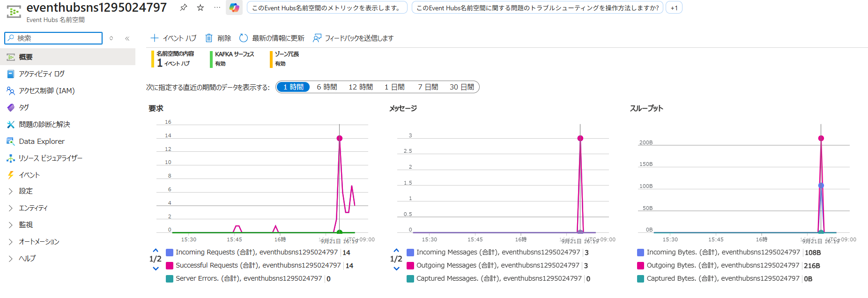Click the アクティビティ ログ icon
This screenshot has width=868, height=298.
(11, 74)
